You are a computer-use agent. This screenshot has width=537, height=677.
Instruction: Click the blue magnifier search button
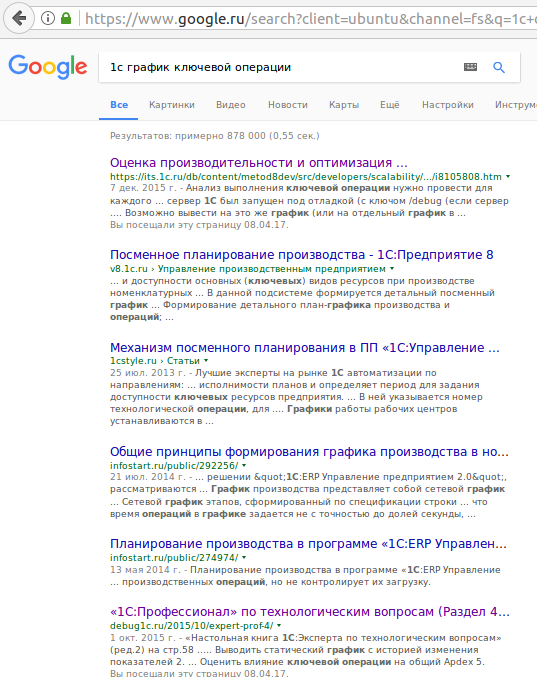pyautogui.click(x=499, y=67)
